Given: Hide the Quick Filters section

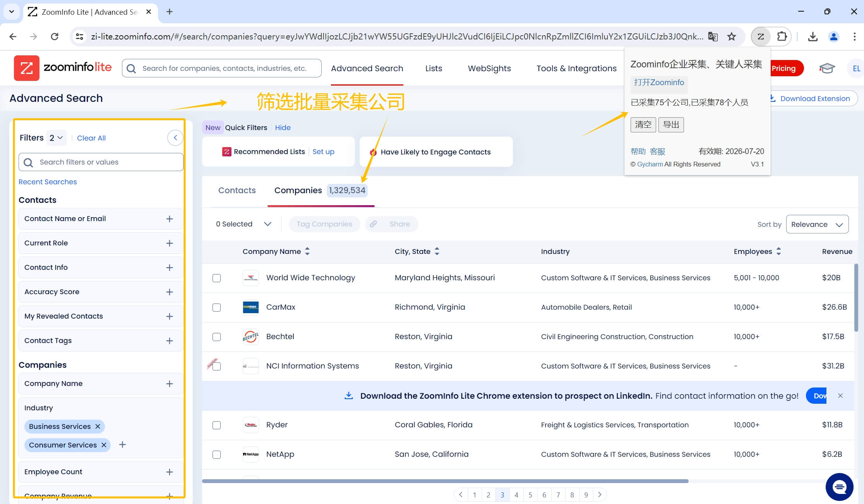Looking at the screenshot, I should tap(283, 127).
